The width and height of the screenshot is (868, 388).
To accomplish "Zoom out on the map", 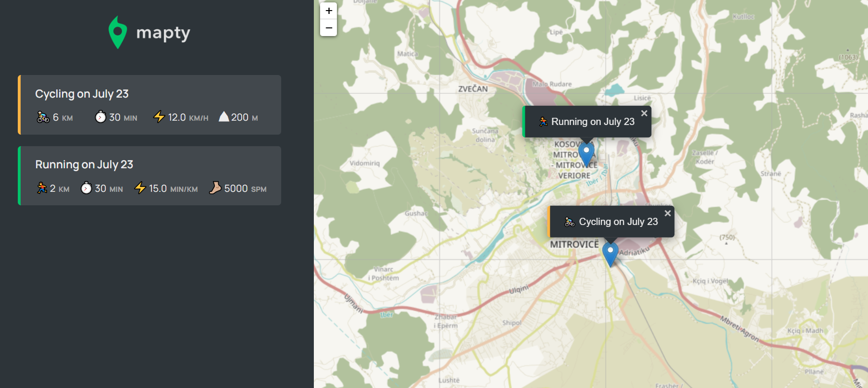I will click(x=329, y=28).
